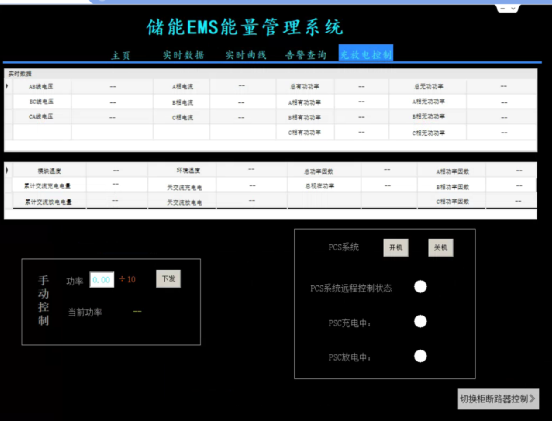552x421 pixels.
Task: Go to the 告警查询 tab
Action: (x=306, y=55)
